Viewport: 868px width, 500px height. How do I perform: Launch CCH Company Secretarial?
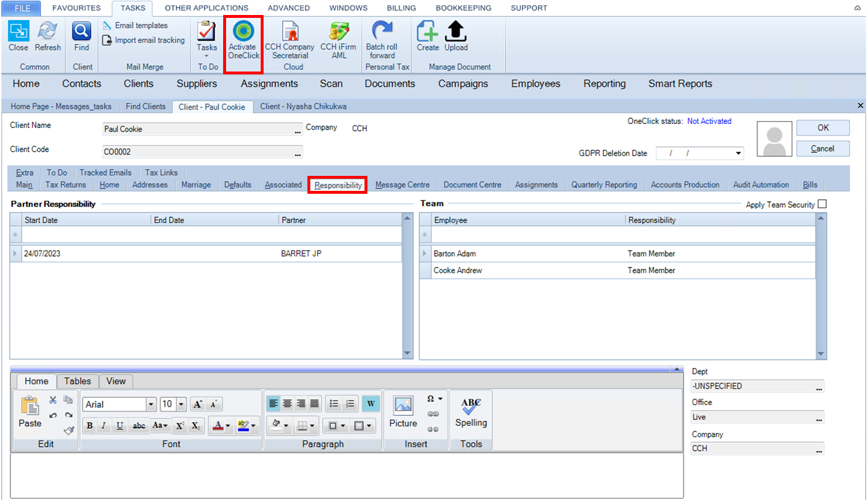(x=290, y=40)
